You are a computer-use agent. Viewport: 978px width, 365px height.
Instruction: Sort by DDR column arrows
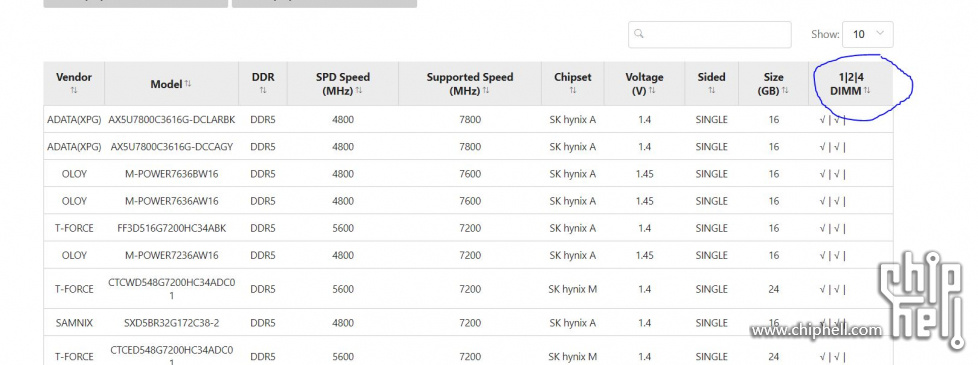pos(263,90)
